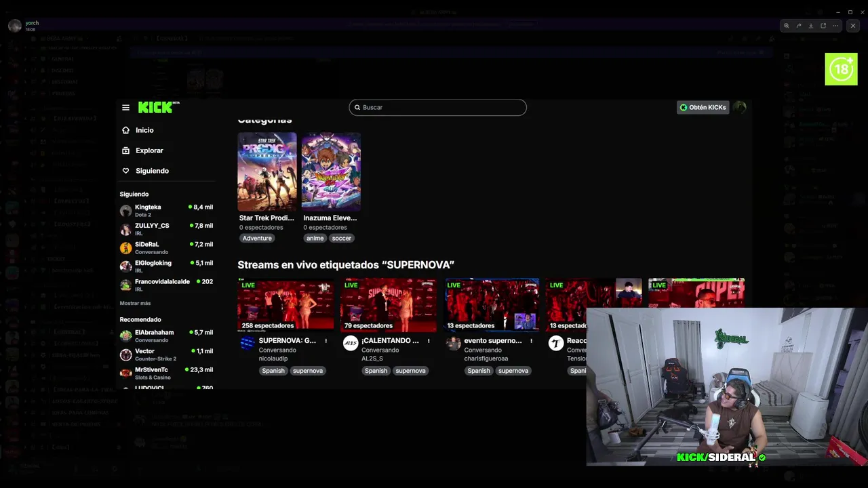868x488 pixels.
Task: Select Kingteka in followed channels
Action: point(167,211)
